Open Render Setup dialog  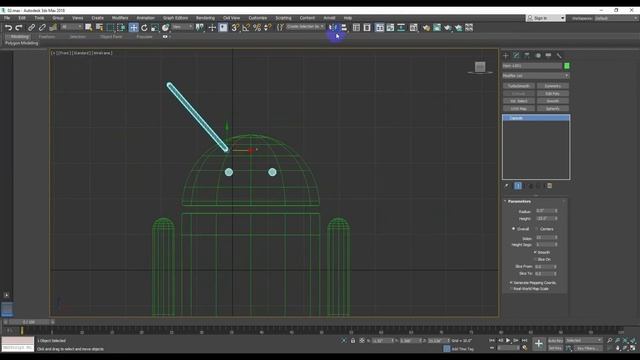click(x=426, y=27)
